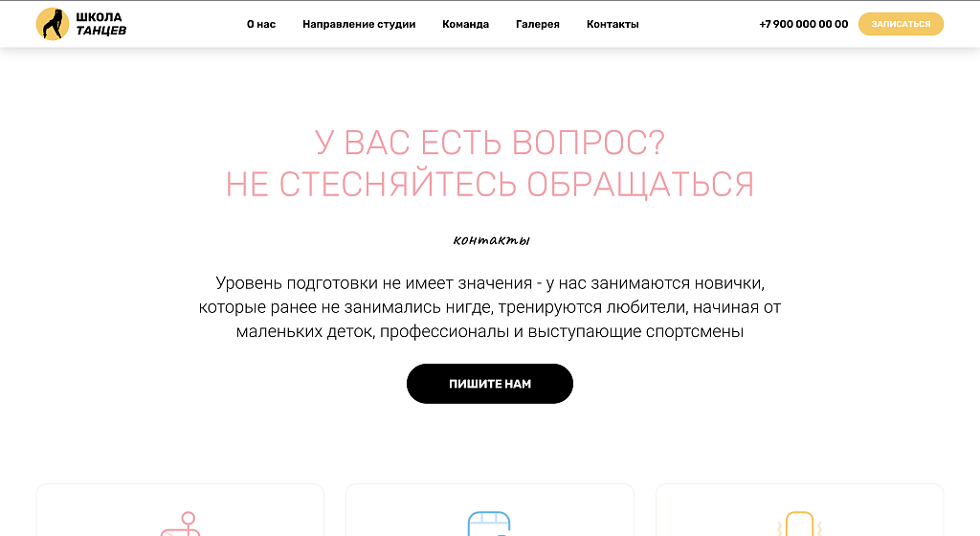This screenshot has width=980, height=536.
Task: Call the phone number +7 900 000 00 00
Action: [x=804, y=24]
